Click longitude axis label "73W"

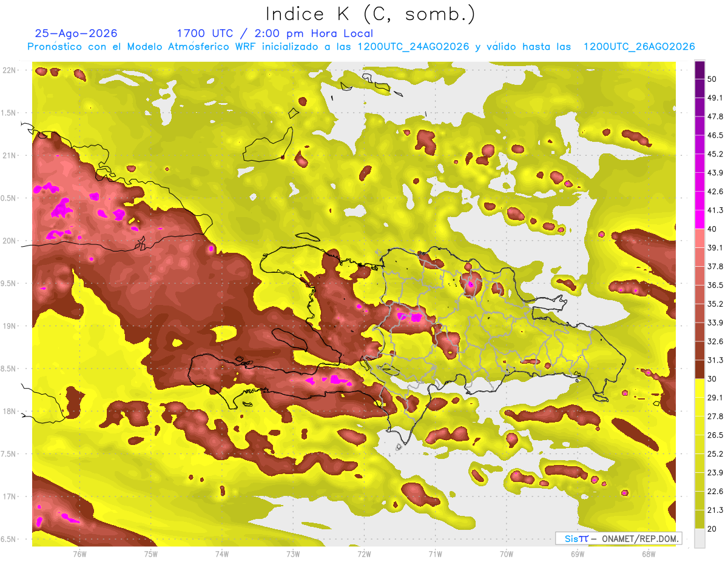(293, 554)
